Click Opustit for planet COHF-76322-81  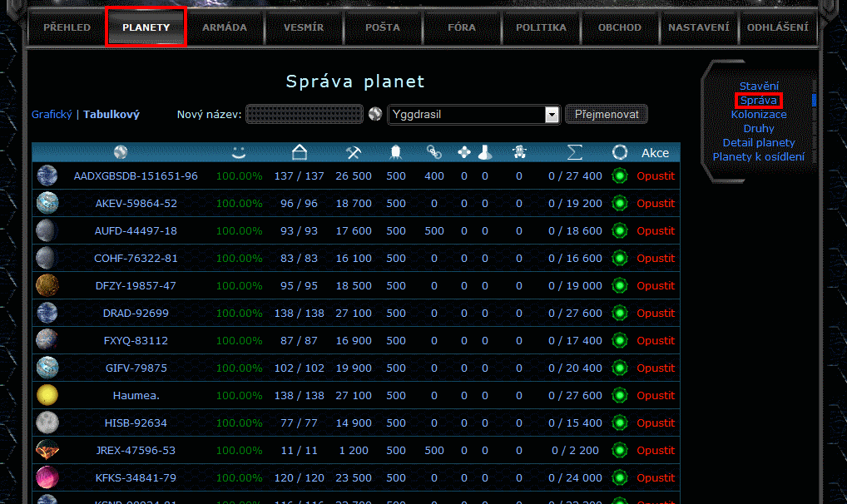(x=656, y=258)
